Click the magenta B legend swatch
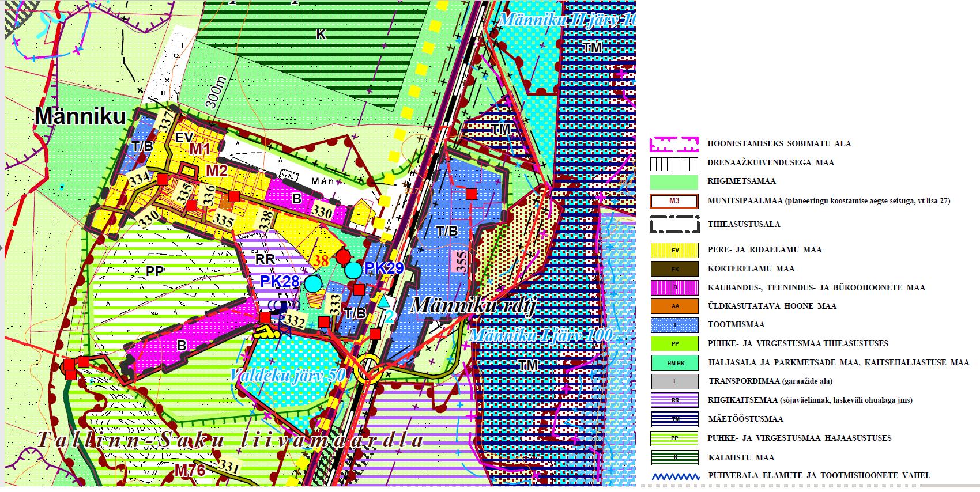This screenshot has height=492, width=980. pos(674,287)
